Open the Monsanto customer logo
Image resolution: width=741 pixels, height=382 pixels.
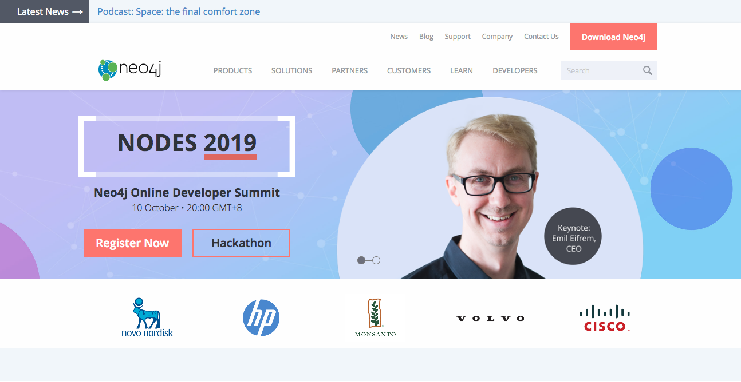click(x=375, y=317)
